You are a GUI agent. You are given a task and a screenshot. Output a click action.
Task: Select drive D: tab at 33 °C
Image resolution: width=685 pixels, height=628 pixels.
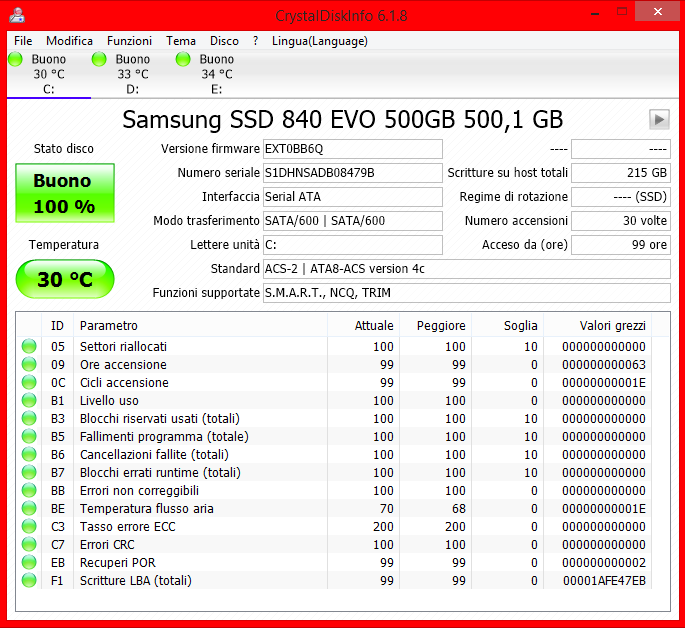pos(133,74)
